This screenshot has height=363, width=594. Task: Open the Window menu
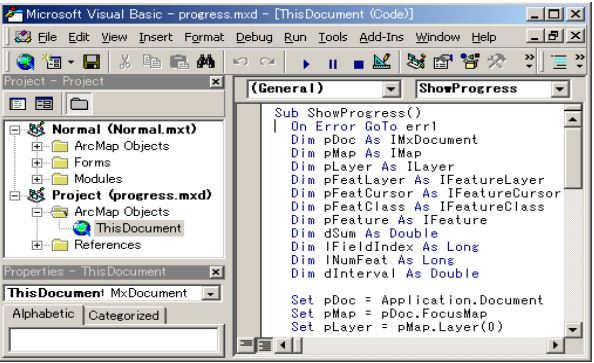pyautogui.click(x=438, y=37)
